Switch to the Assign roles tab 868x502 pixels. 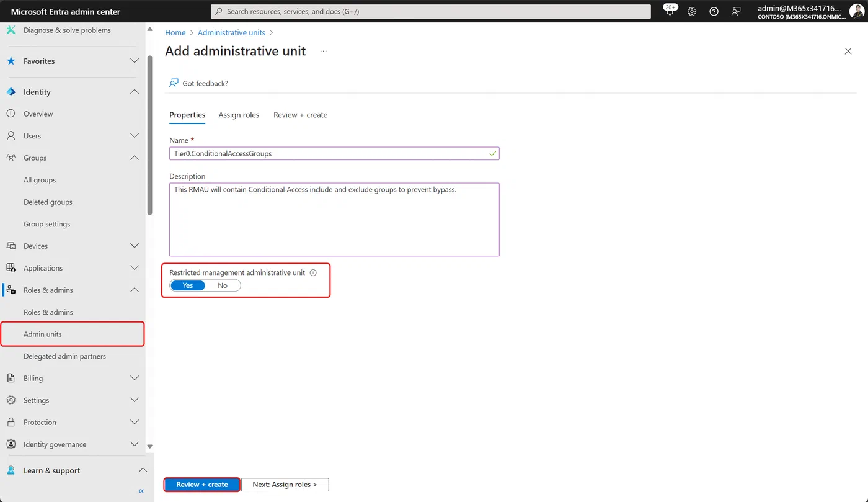tap(239, 115)
